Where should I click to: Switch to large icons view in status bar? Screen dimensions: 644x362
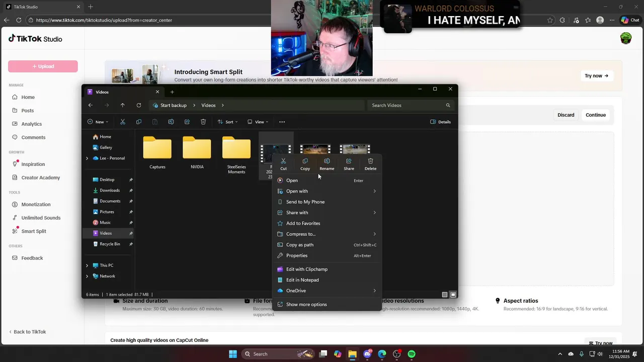tap(453, 295)
